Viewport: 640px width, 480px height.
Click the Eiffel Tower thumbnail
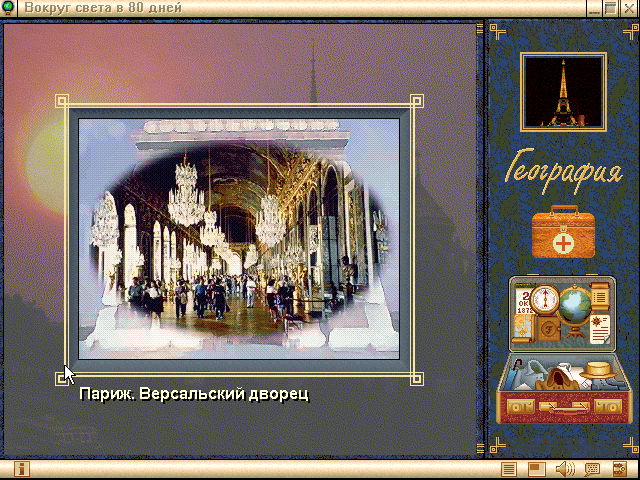click(563, 92)
